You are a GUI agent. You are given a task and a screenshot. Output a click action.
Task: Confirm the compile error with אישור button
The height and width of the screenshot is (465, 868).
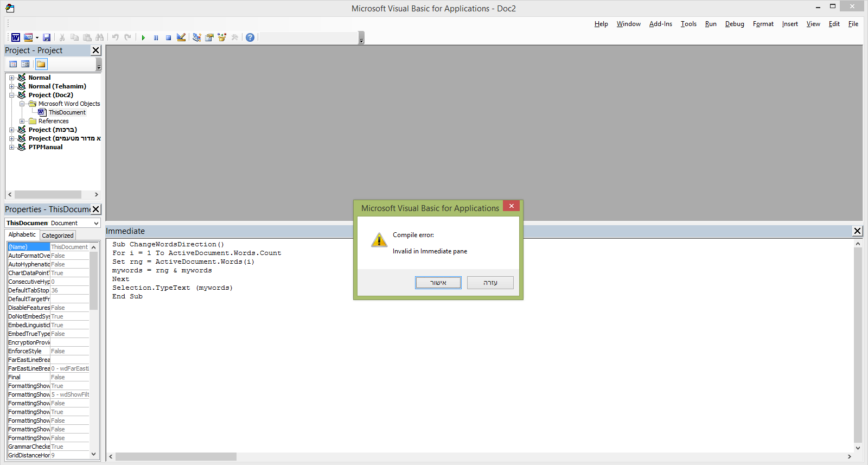pyautogui.click(x=438, y=283)
